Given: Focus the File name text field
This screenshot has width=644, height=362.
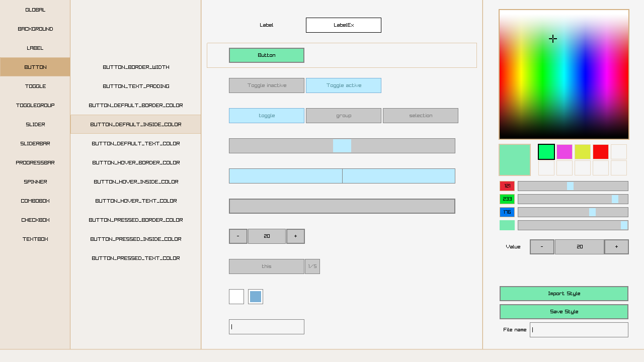Looking at the screenshot, I should 579,330.
